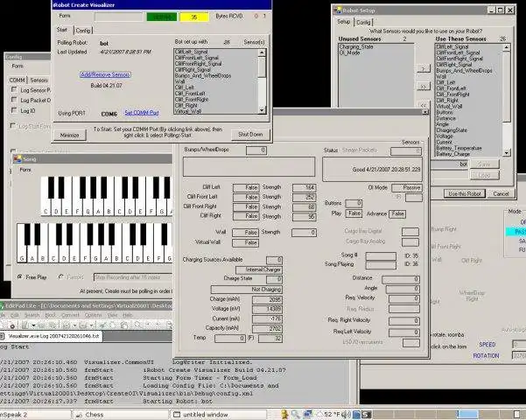Click the Stop Recording after 16 notes field

133,277
